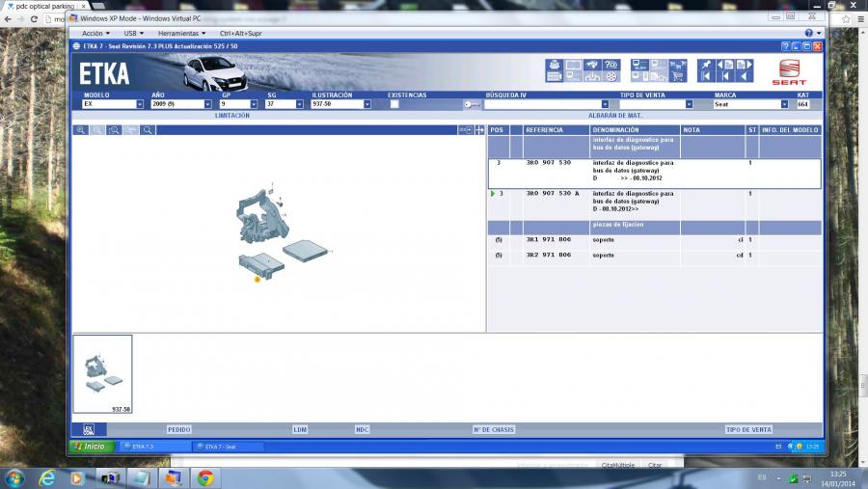
Task: Go to next page with right-arrow document icon
Action: (744, 65)
